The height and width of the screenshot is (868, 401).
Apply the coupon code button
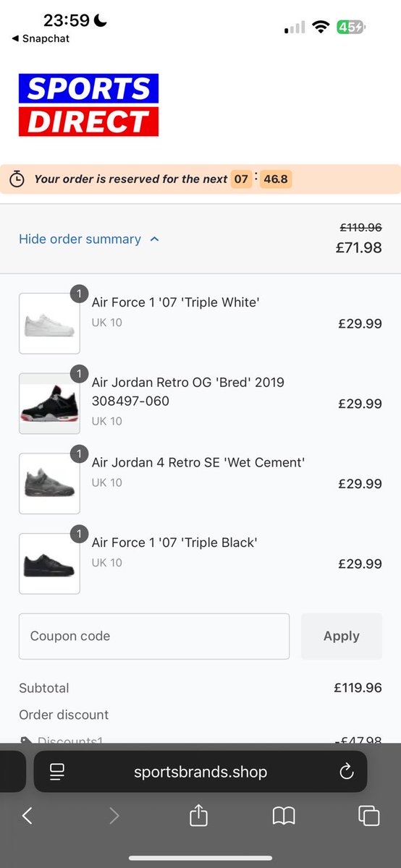tap(342, 637)
